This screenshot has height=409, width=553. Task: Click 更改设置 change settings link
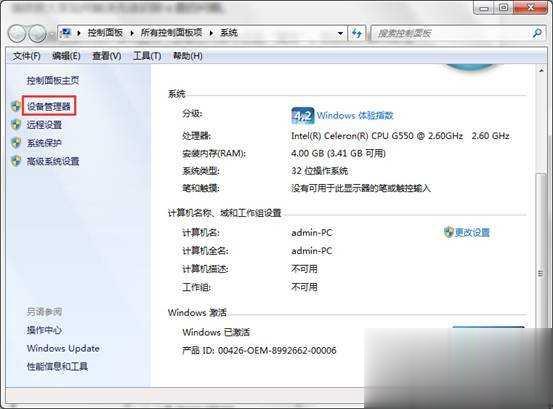[x=472, y=232]
